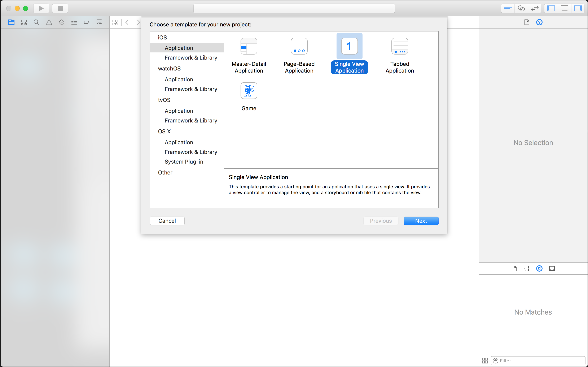Image resolution: width=588 pixels, height=367 pixels.
Task: Show the Quick Help inspector
Action: tap(539, 22)
